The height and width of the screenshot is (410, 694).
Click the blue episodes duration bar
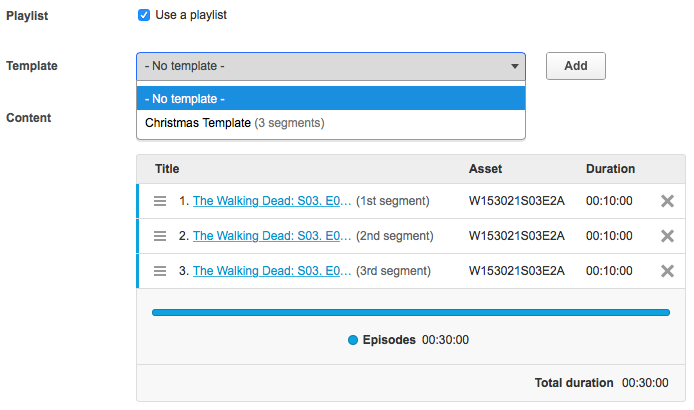point(410,313)
